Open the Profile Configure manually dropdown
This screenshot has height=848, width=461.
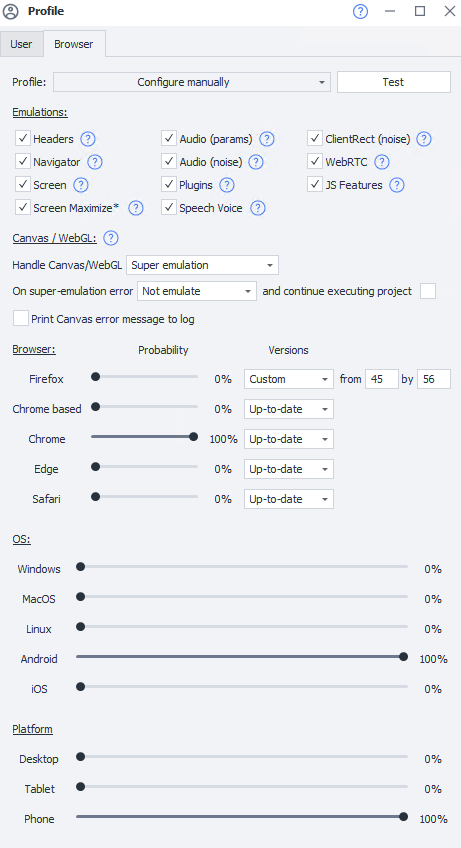click(x=192, y=82)
